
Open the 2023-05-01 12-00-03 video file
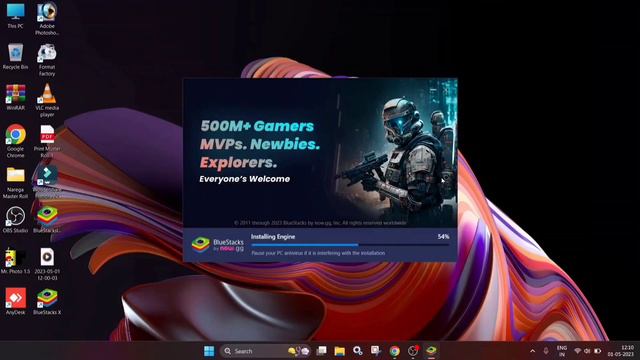(47, 264)
